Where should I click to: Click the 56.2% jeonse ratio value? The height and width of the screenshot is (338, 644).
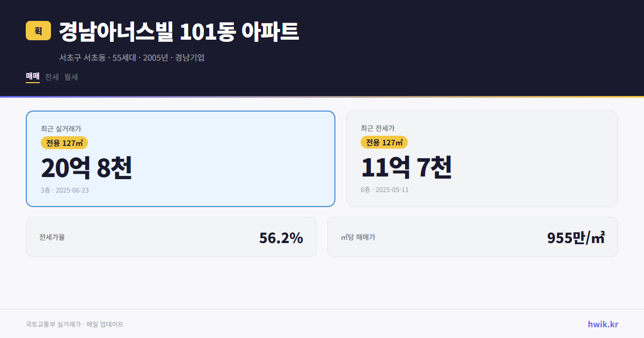point(281,237)
